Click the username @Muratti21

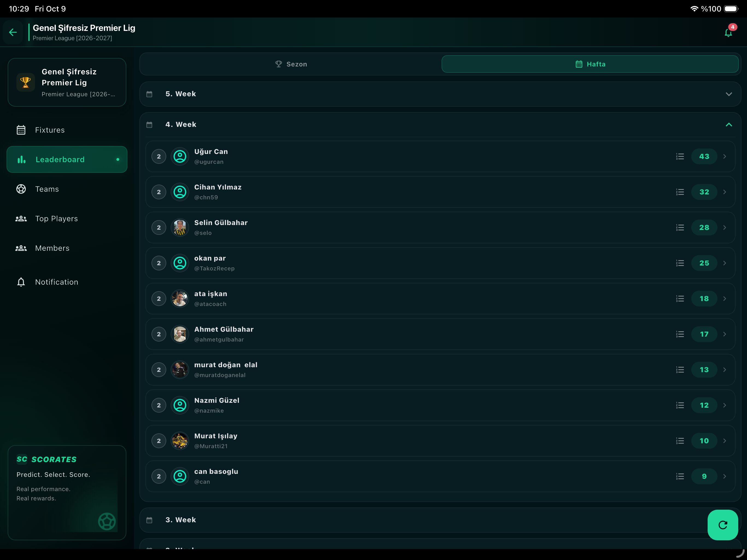click(x=211, y=446)
